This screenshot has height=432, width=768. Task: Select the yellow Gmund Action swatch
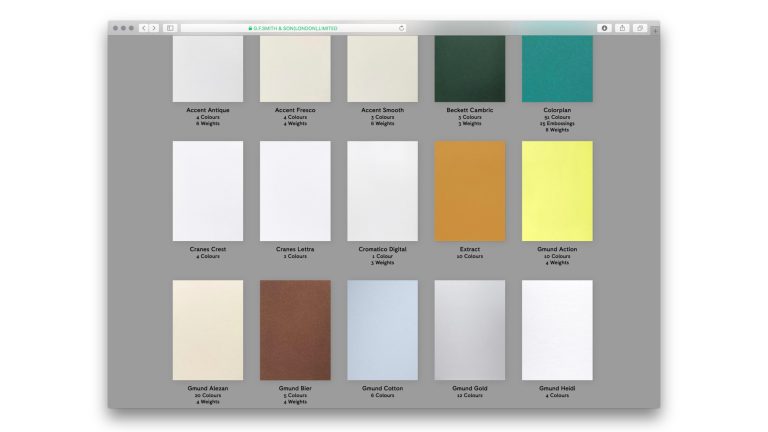point(557,191)
